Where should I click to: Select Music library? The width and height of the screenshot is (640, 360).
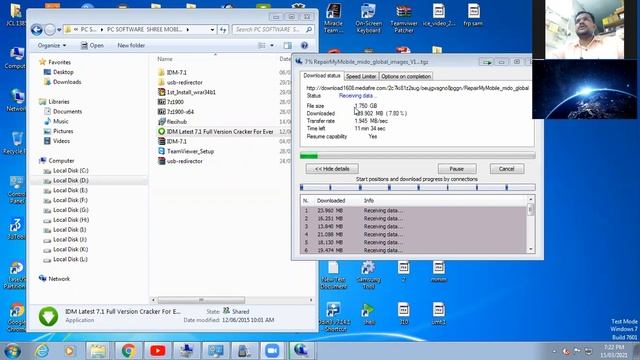pyautogui.click(x=60, y=121)
